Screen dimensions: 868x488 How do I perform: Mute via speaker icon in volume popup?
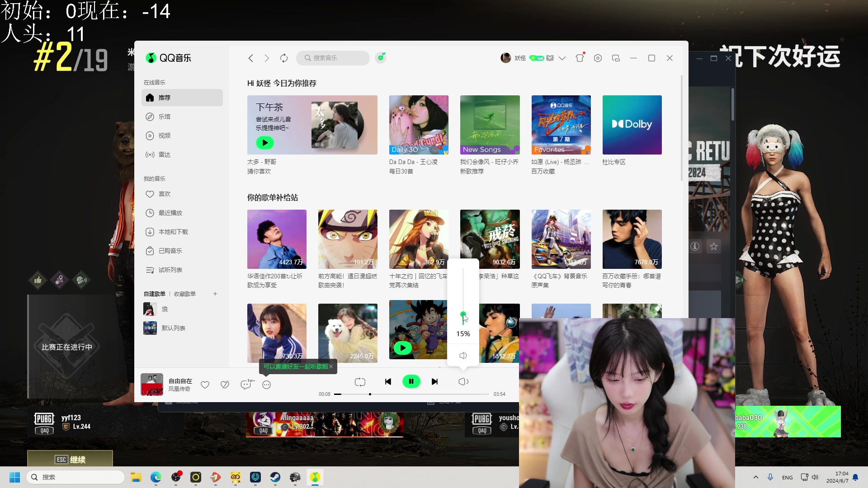pyautogui.click(x=463, y=356)
